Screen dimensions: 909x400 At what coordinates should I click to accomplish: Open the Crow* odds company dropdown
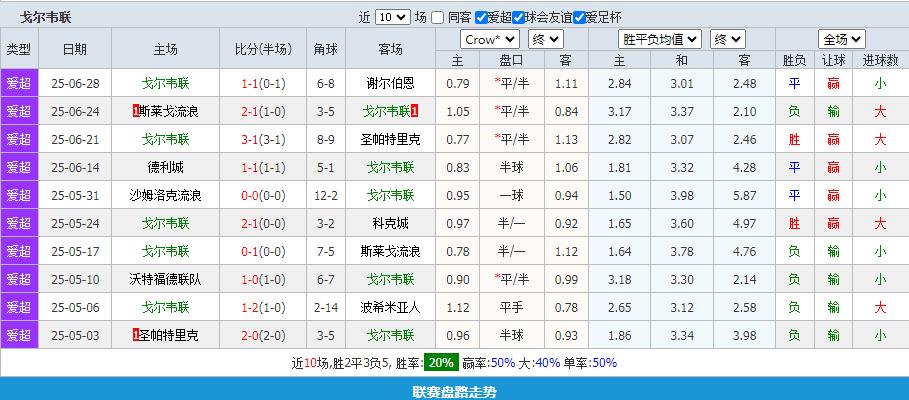tap(490, 39)
